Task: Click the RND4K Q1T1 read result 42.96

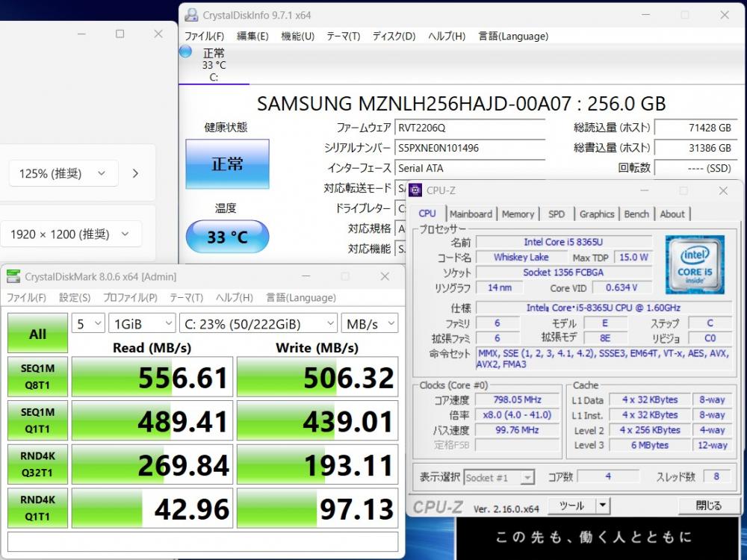Action: (x=152, y=508)
